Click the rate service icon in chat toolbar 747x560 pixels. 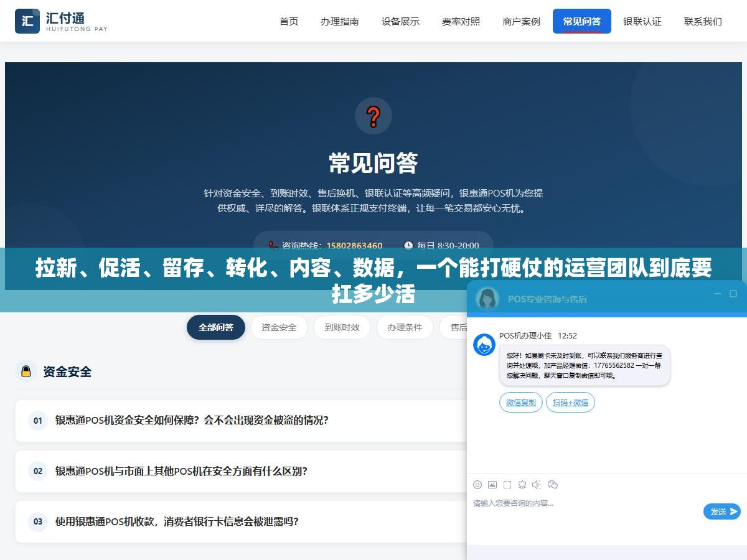(522, 485)
